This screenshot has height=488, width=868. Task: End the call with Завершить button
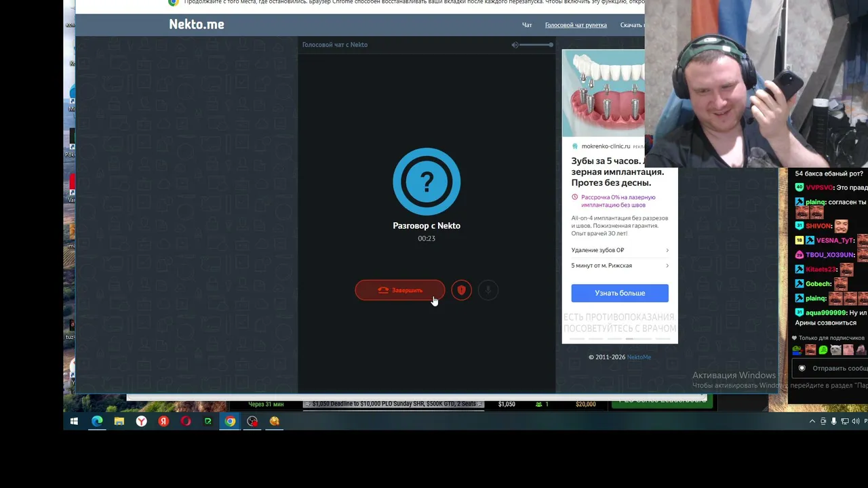(x=400, y=290)
